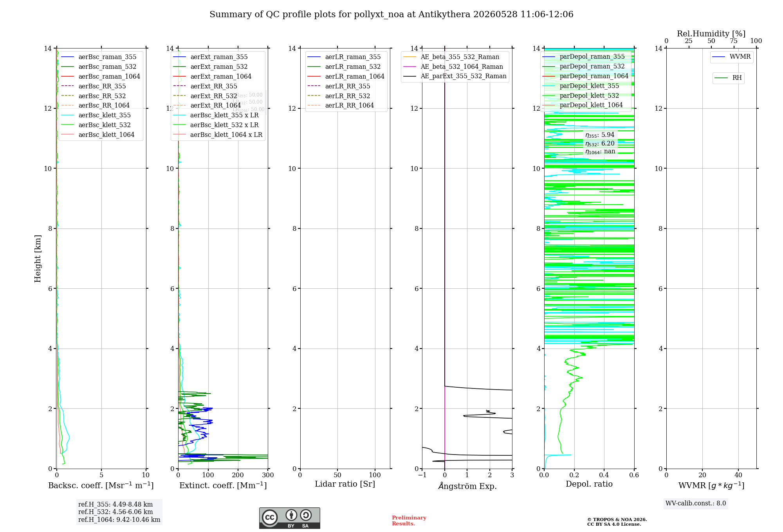Image resolution: width=783 pixels, height=532 pixels.
Task: Click the η532: 6.20 annotation
Action: [x=600, y=144]
